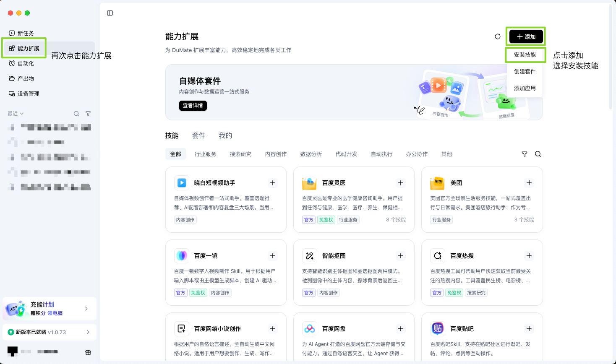Screen dimensions: 616x364
Task: Click the 美团 app icon
Action: coord(438,183)
